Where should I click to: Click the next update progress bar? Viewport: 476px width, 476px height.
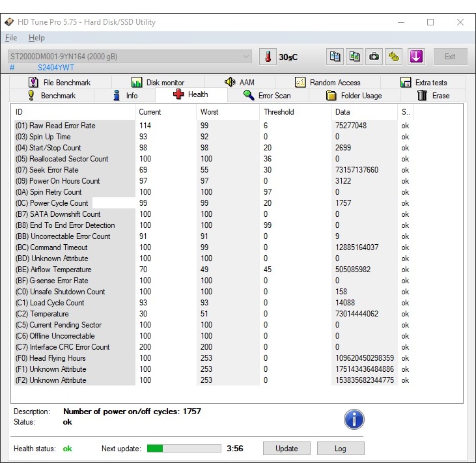click(184, 448)
